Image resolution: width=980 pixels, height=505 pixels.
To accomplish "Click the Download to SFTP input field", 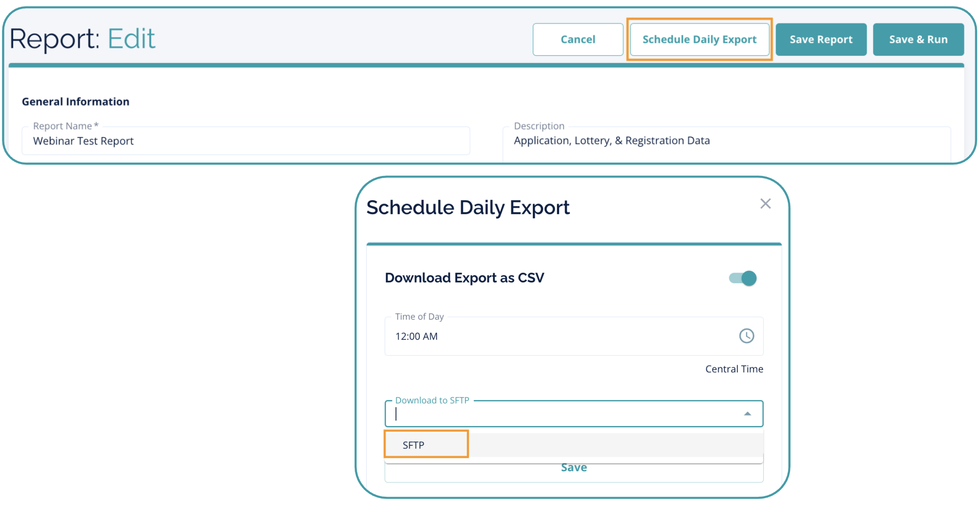I will 565,414.
